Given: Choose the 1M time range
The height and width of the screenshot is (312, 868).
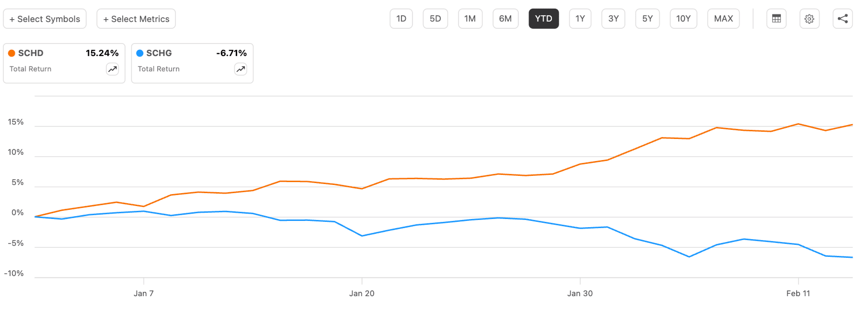Looking at the screenshot, I should click(x=470, y=19).
